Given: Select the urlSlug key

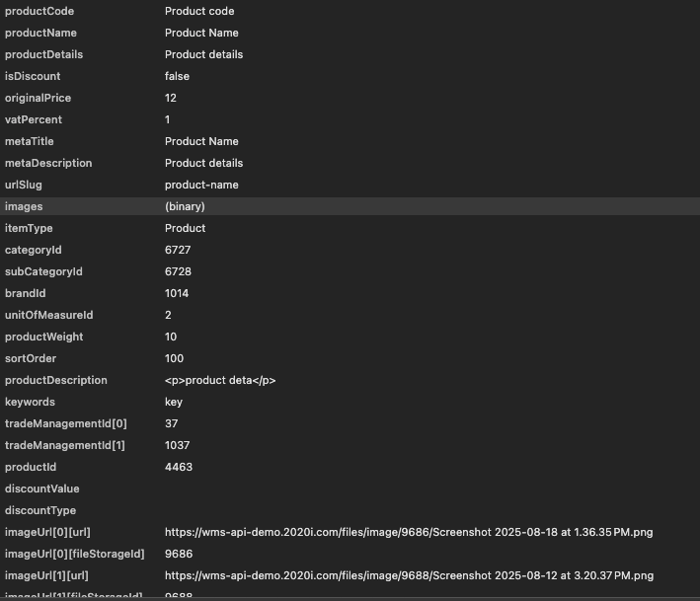Looking at the screenshot, I should 24,185.
